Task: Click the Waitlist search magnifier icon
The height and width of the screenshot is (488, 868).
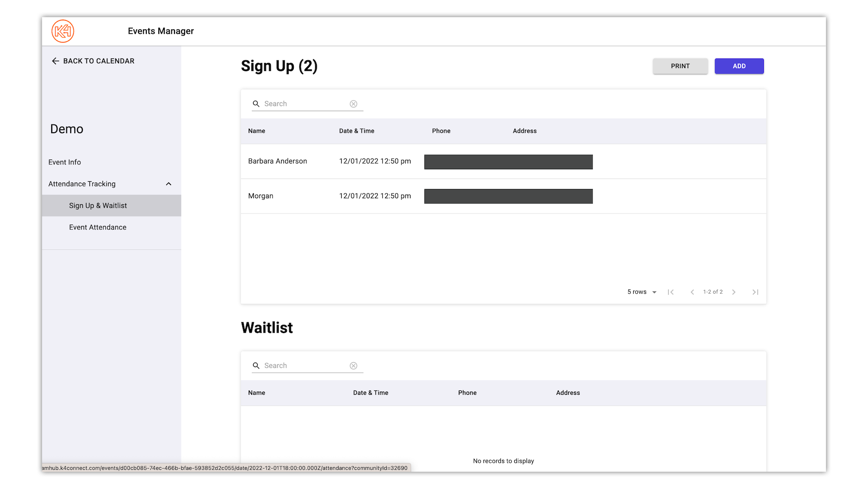Action: click(256, 366)
